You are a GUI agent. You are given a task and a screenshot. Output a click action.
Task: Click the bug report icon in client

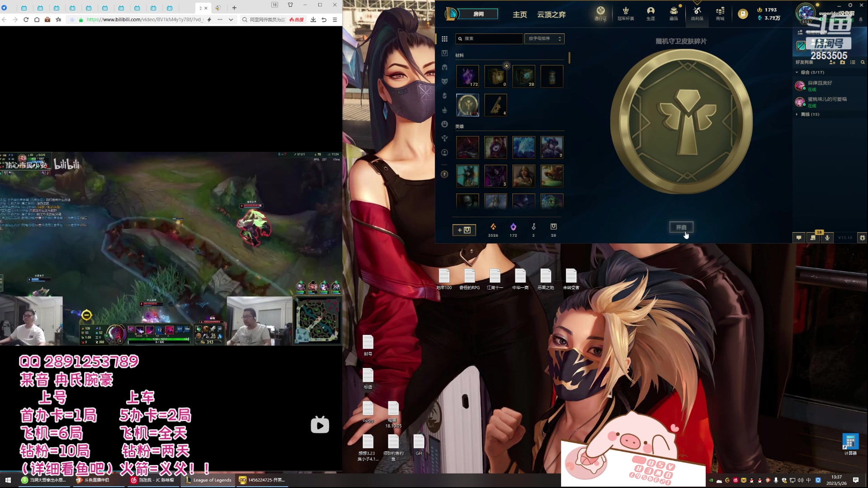[x=863, y=238]
